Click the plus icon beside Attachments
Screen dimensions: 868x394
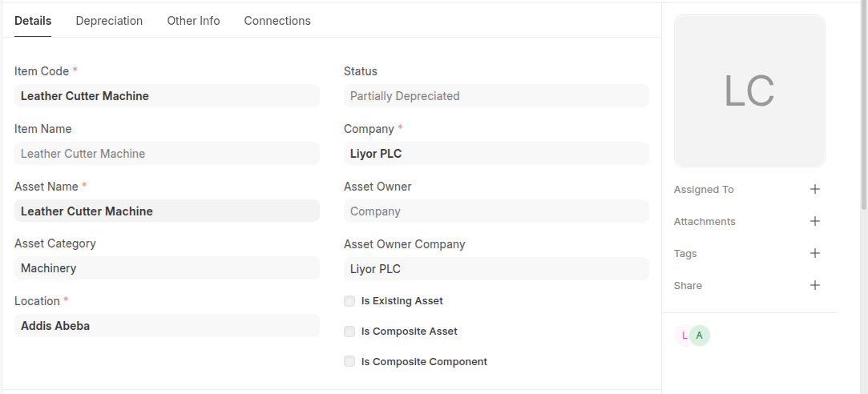[815, 222]
